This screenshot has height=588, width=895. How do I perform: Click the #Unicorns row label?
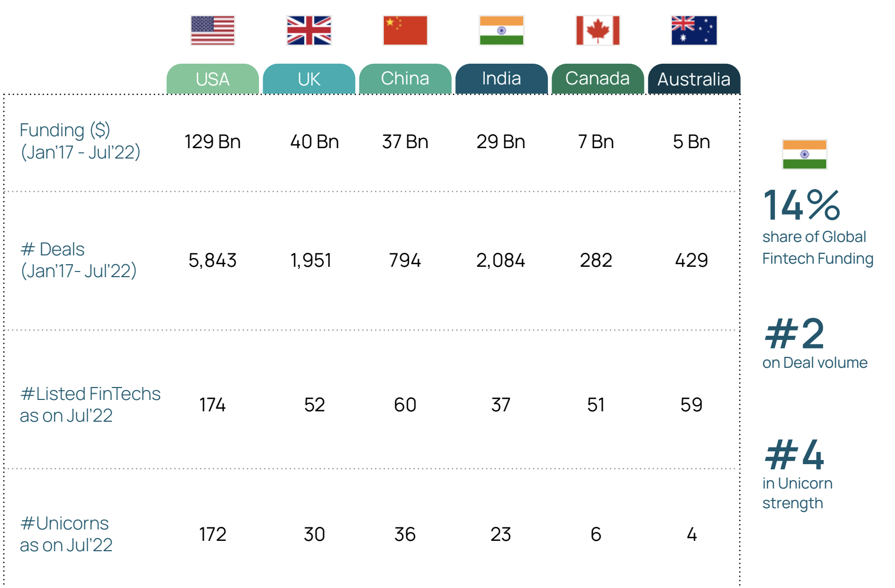pos(66,534)
